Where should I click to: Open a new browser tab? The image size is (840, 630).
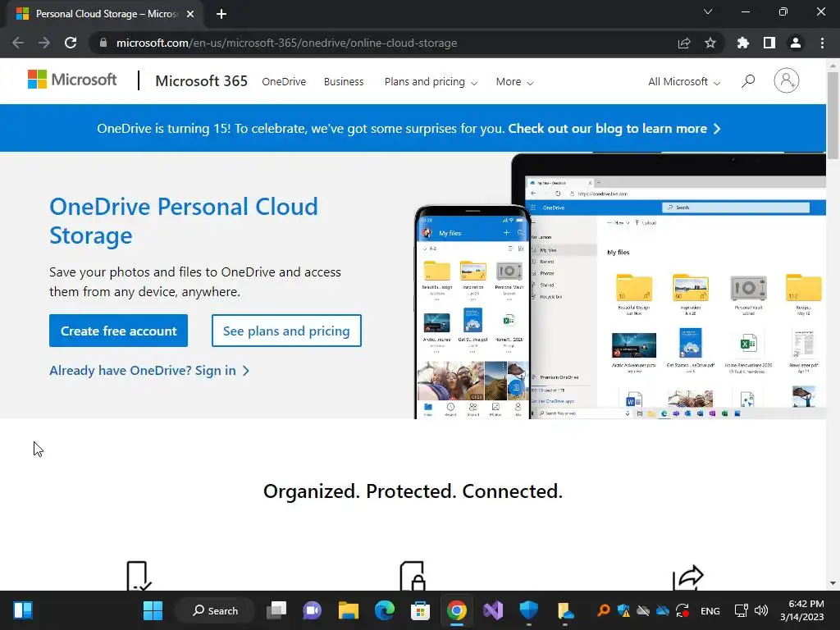pyautogui.click(x=221, y=14)
